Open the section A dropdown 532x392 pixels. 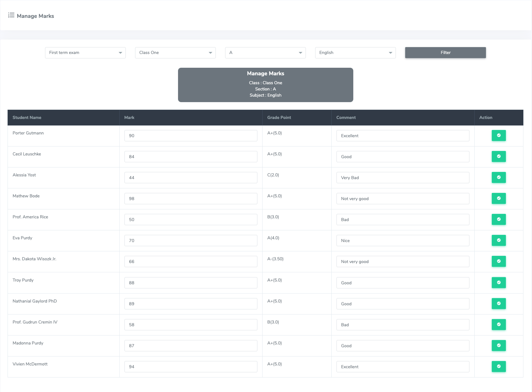coord(265,53)
